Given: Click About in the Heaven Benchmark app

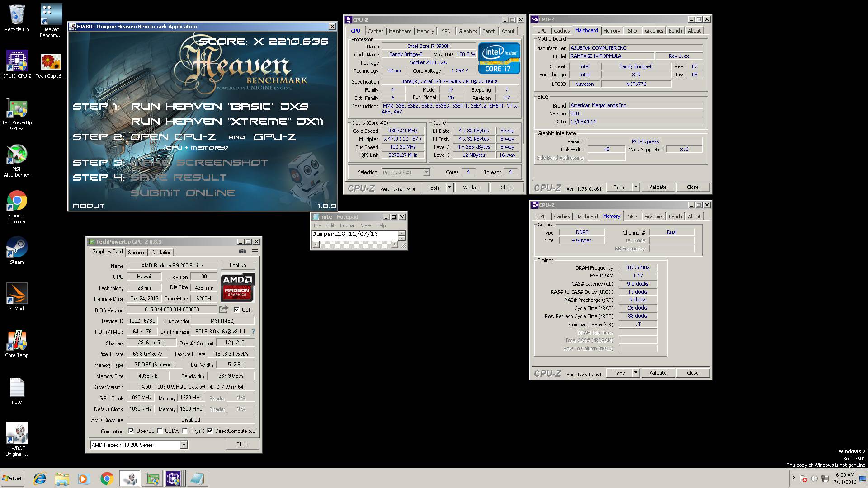Looking at the screenshot, I should (x=89, y=206).
